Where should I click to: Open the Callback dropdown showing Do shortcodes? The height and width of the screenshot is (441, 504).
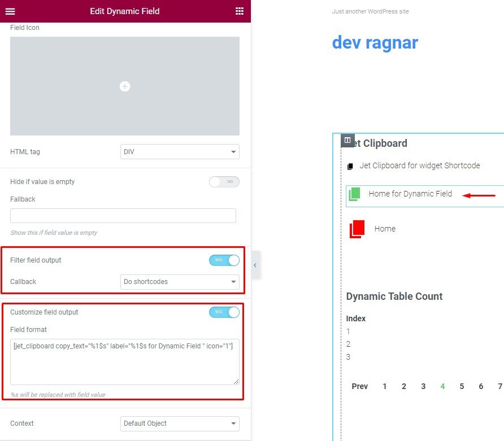point(180,282)
